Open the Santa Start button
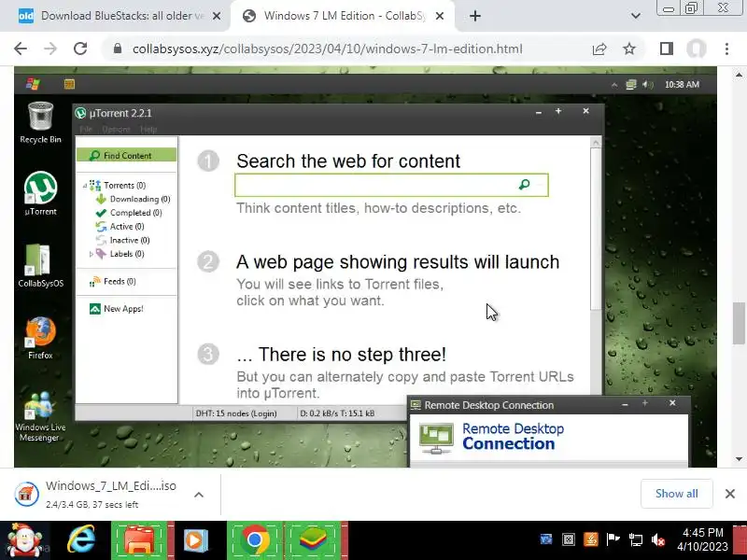This screenshot has height=560, width=747. pyautogui.click(x=25, y=540)
